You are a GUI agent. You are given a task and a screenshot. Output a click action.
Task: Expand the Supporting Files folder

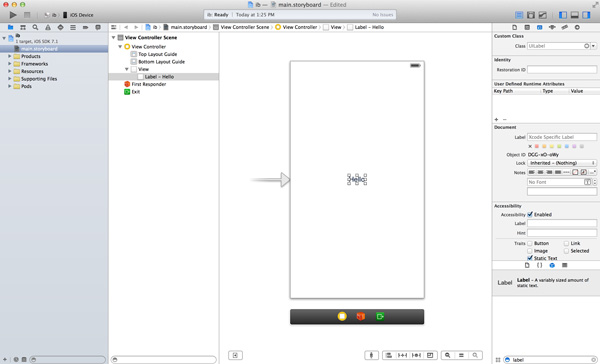[10, 78]
